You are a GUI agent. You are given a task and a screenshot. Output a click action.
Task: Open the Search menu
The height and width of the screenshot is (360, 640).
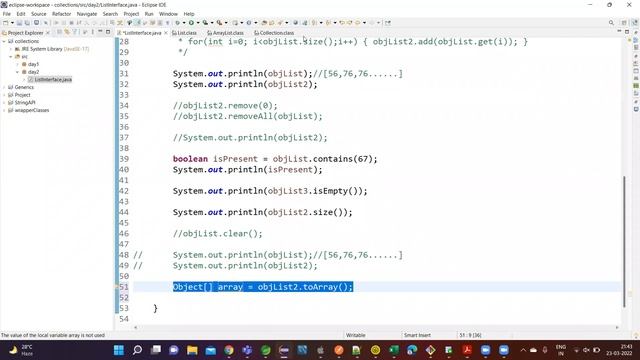tap(110, 14)
